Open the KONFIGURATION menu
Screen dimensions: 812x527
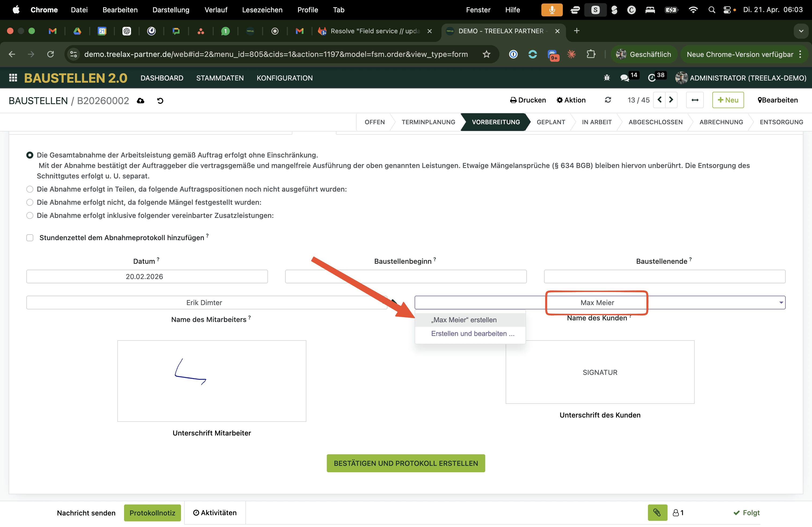[284, 78]
